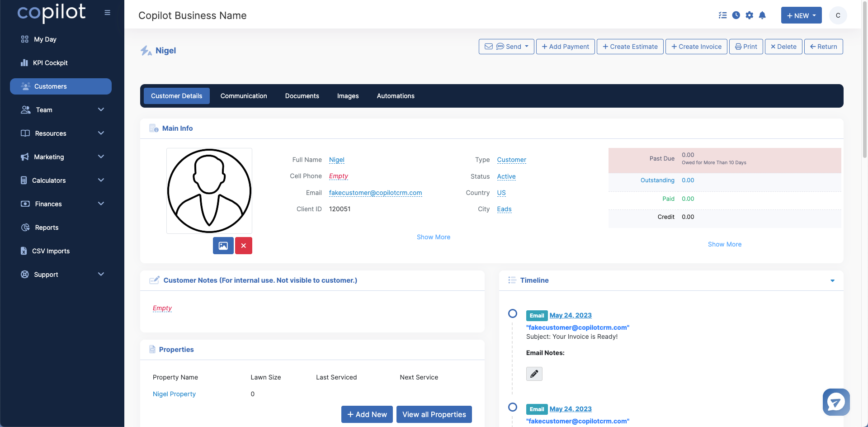
Task: Switch to Customer Details tab
Action: (177, 96)
